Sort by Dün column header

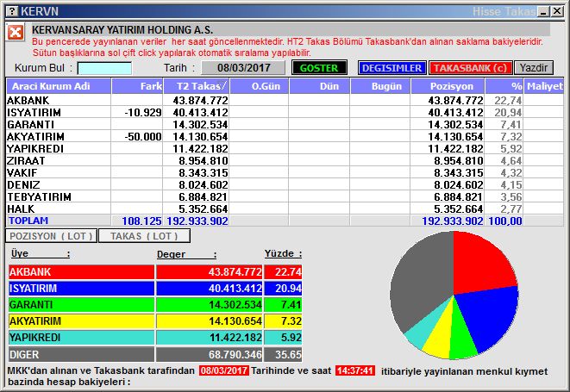click(320, 86)
